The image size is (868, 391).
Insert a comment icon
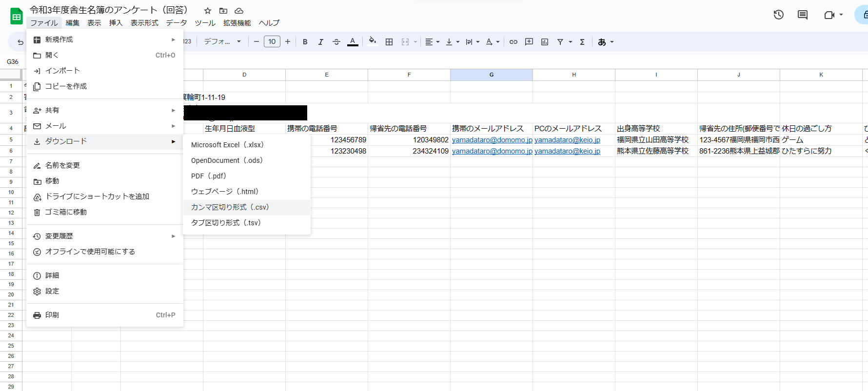529,42
